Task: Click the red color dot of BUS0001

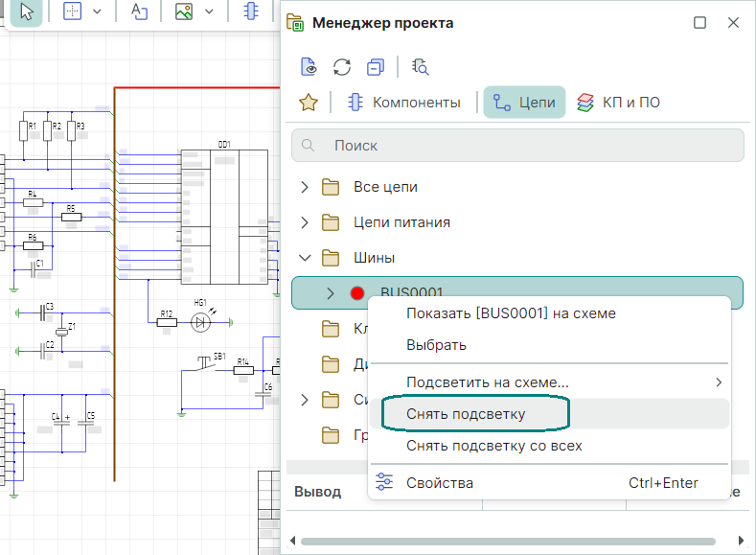Action: coord(358,293)
